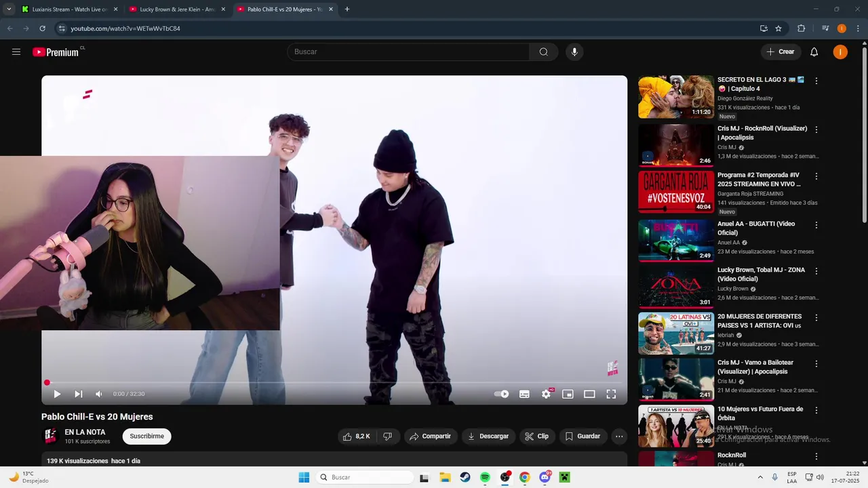The width and height of the screenshot is (868, 488).
Task: Switch to Lucky Brown & Jere Klein tab
Action: tap(178, 9)
